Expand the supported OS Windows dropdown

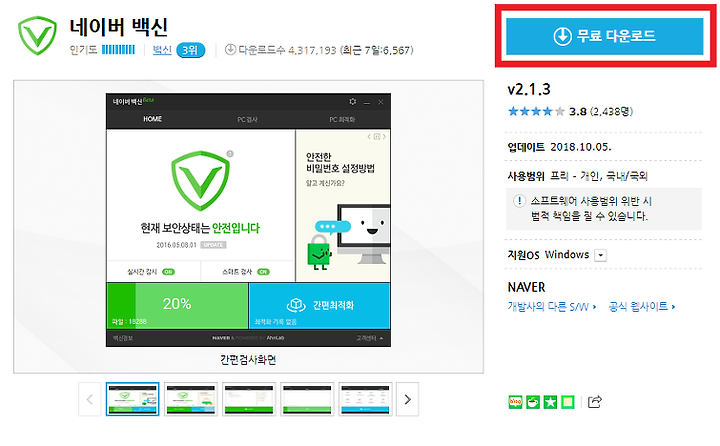[x=601, y=255]
